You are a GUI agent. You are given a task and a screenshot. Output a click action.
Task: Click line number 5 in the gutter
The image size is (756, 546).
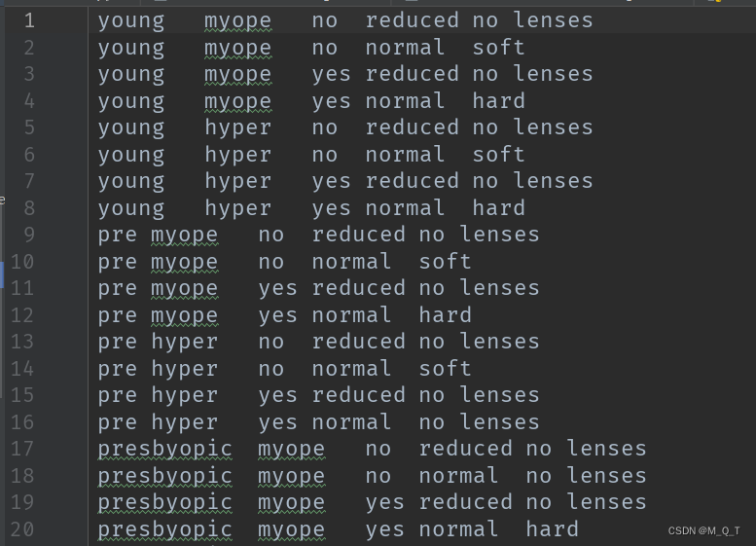coord(28,127)
